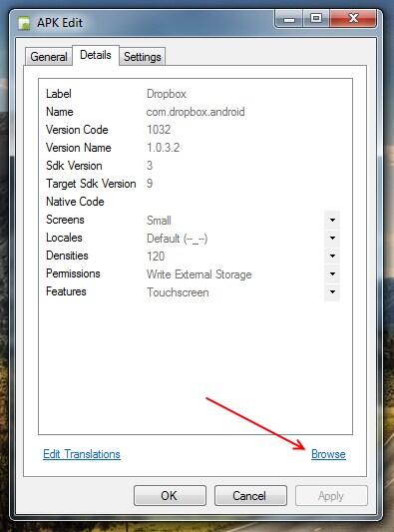
Task: Click the Cancel button
Action: 250,496
